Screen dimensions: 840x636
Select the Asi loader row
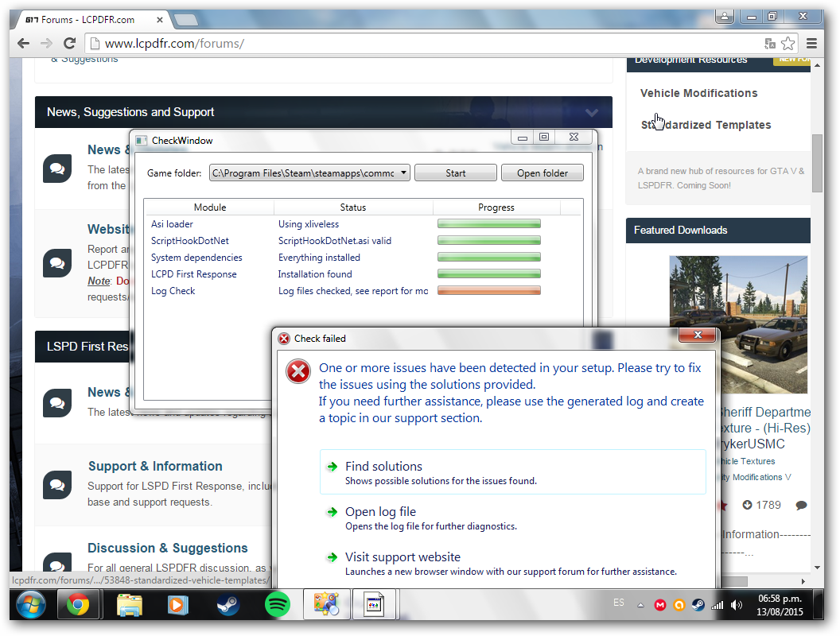pyautogui.click(x=363, y=223)
